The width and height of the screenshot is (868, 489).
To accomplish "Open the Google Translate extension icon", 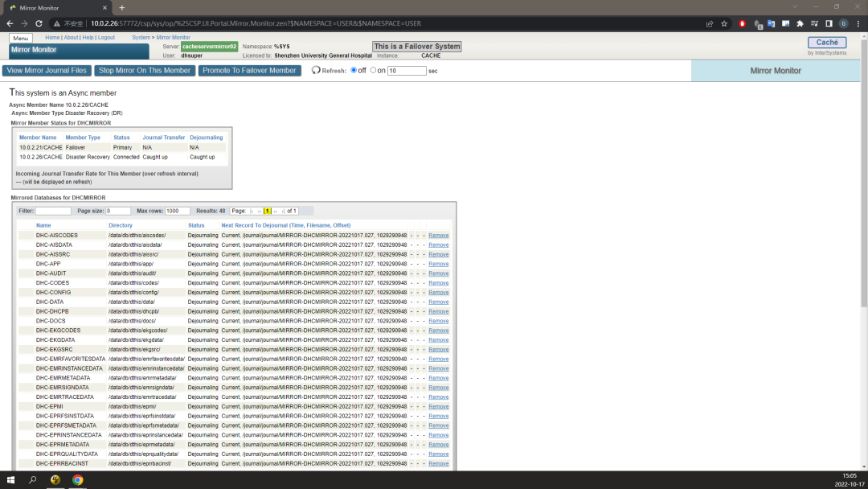I will [771, 23].
